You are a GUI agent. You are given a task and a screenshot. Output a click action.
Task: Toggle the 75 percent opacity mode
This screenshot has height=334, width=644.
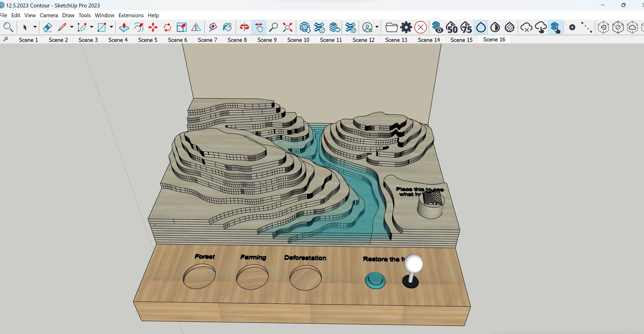(x=467, y=27)
